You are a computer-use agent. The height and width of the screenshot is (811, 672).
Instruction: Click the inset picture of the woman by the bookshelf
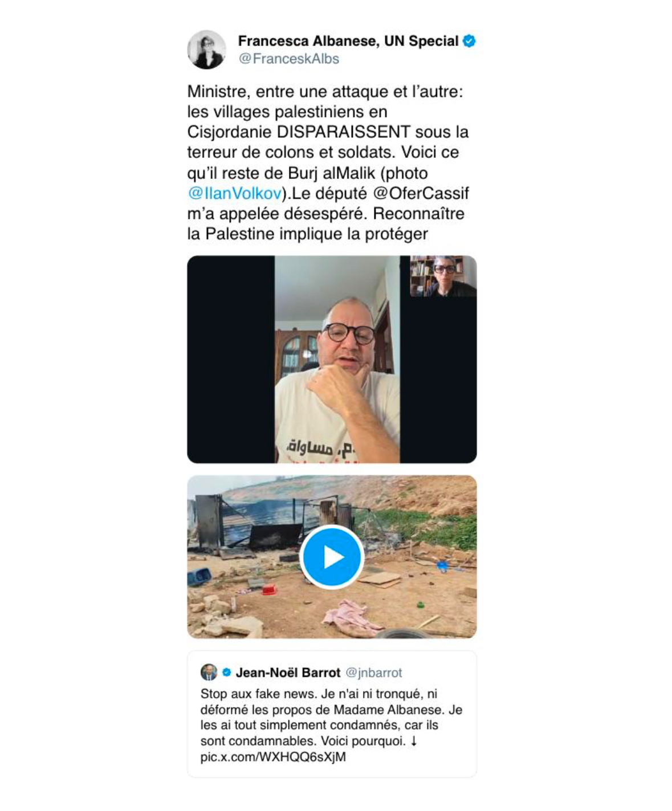tap(443, 276)
